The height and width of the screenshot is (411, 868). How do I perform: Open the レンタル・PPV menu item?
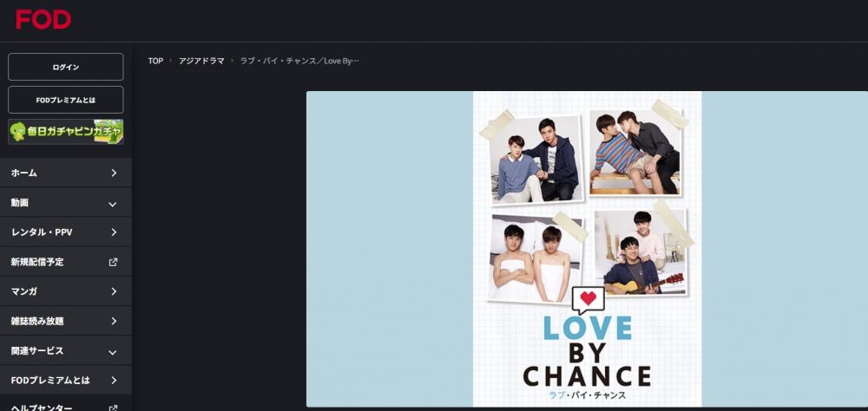[66, 232]
